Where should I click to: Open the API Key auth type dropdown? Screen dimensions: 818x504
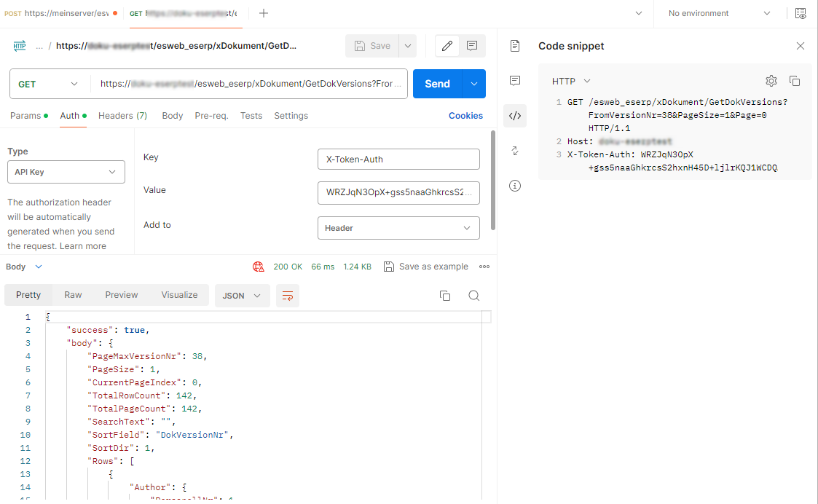[x=66, y=172]
